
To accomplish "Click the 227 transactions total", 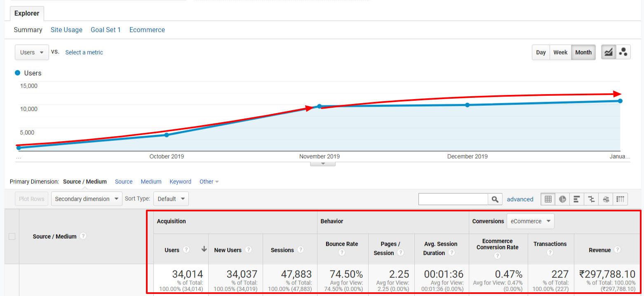I will [560, 274].
